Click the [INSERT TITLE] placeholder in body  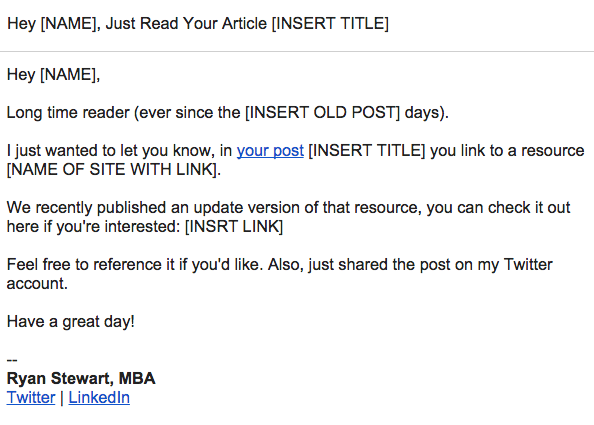click(367, 151)
